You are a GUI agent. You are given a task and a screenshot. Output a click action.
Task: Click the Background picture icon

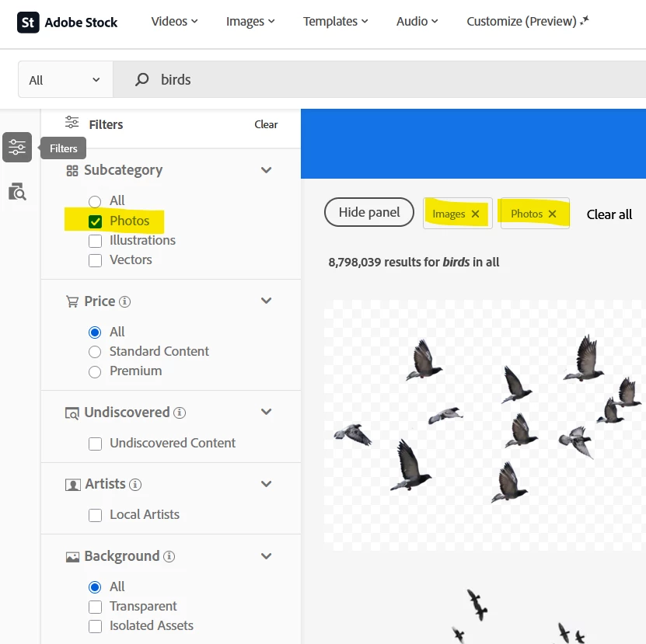(x=72, y=557)
